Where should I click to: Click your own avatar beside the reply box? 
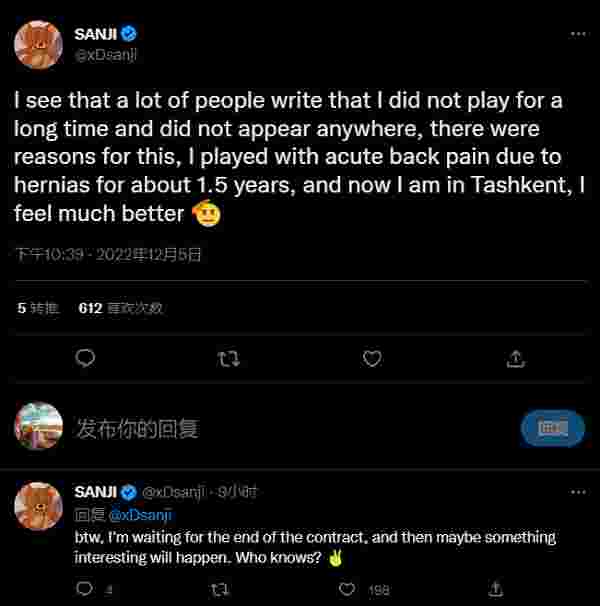[39, 427]
